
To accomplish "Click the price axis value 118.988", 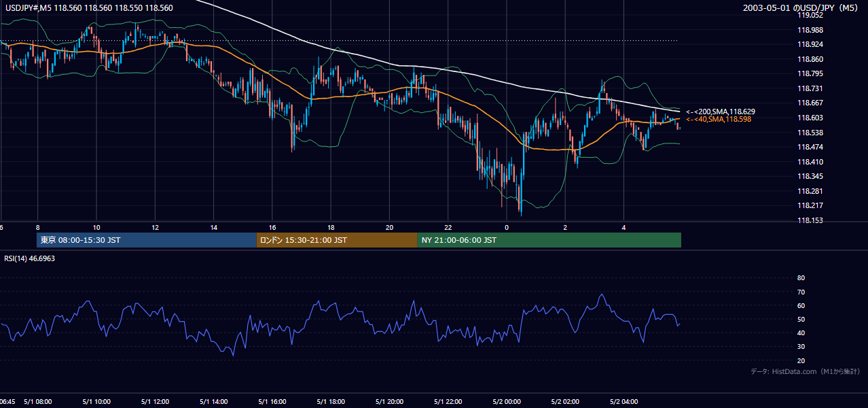I will 810,30.
